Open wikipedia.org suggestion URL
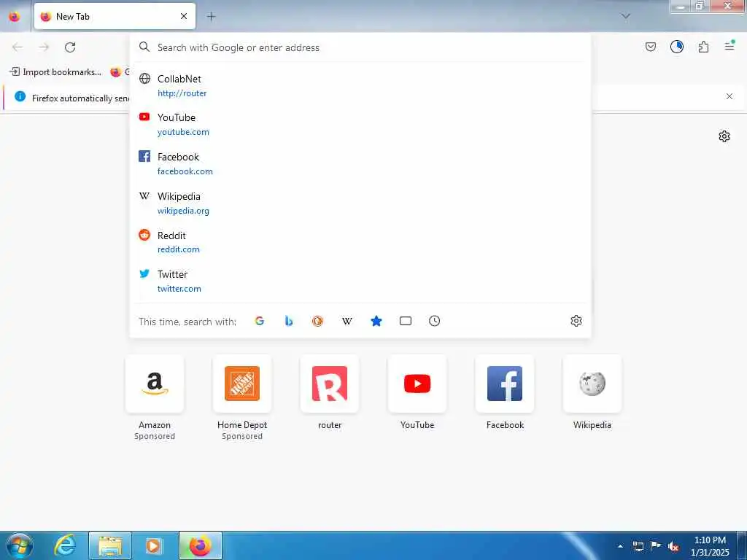This screenshot has width=747, height=560. pyautogui.click(x=183, y=211)
